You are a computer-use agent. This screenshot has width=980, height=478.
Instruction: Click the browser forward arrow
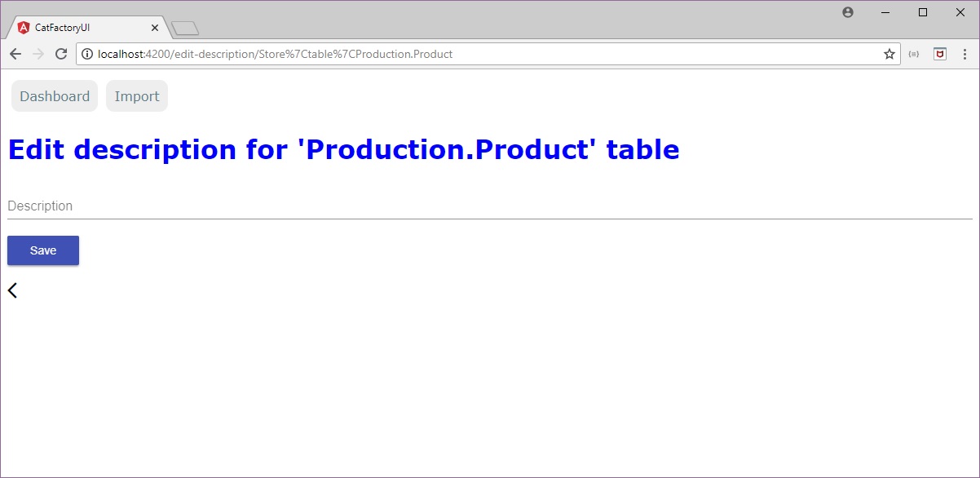click(38, 54)
